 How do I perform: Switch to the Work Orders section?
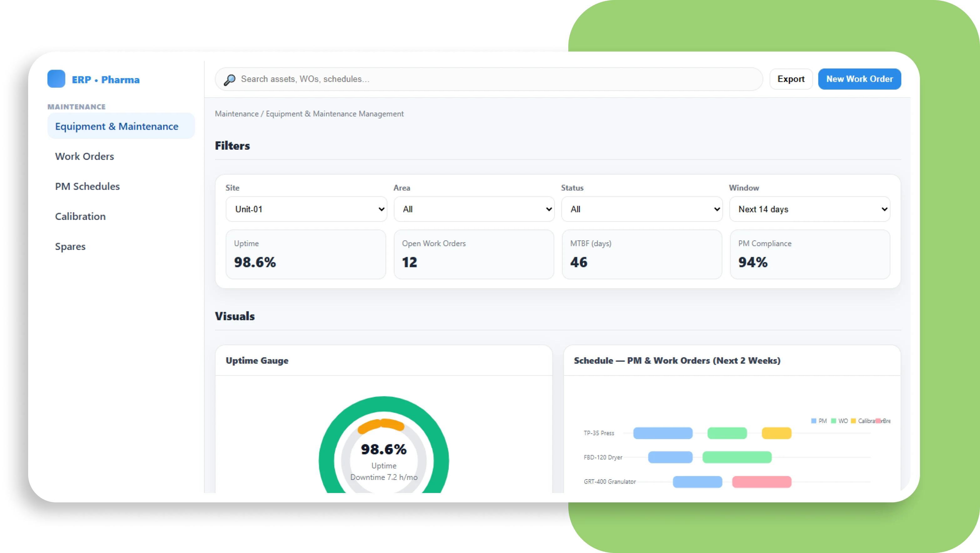pyautogui.click(x=84, y=156)
